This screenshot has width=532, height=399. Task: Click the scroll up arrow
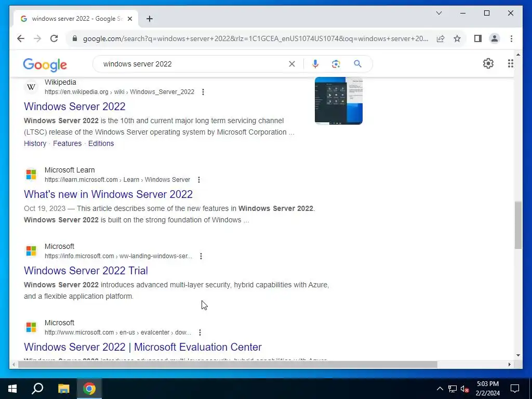point(518,54)
